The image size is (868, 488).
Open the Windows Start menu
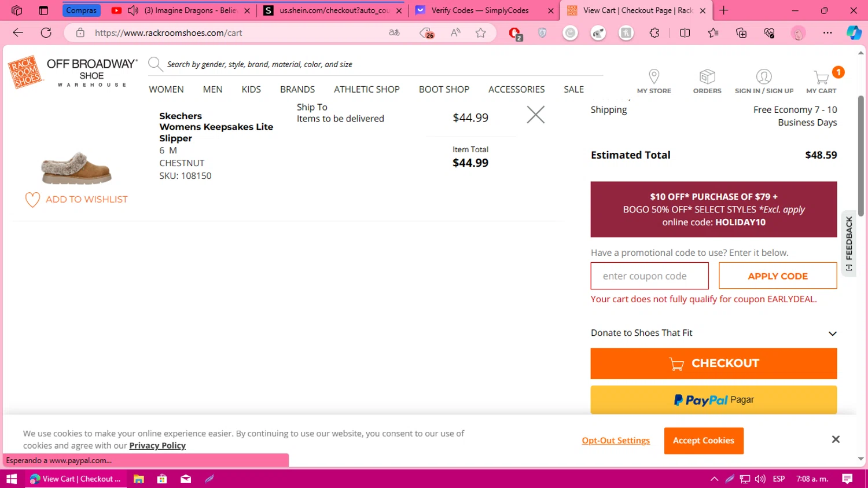[x=12, y=479]
